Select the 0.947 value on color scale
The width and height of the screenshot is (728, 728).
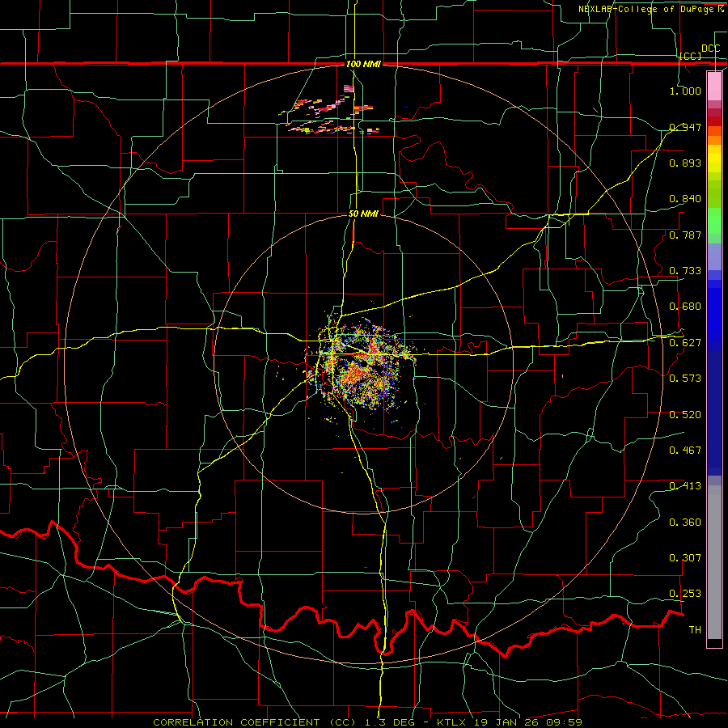pyautogui.click(x=685, y=127)
